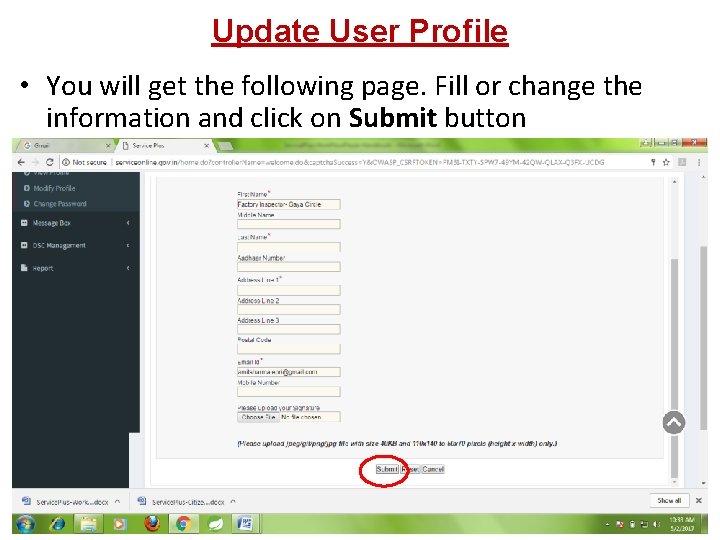This screenshot has height=540, width=720.
Task: Close the downloads bar
Action: 699,501
